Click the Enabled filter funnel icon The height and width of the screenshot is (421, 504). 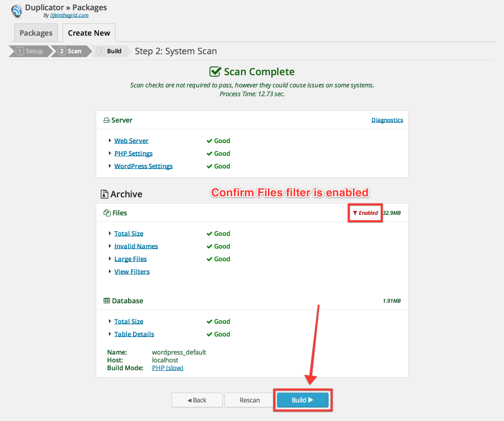click(355, 213)
